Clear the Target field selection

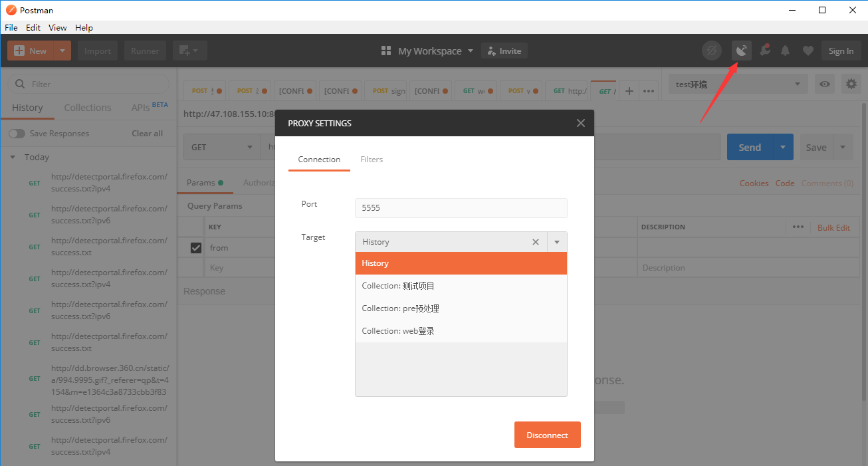point(536,242)
